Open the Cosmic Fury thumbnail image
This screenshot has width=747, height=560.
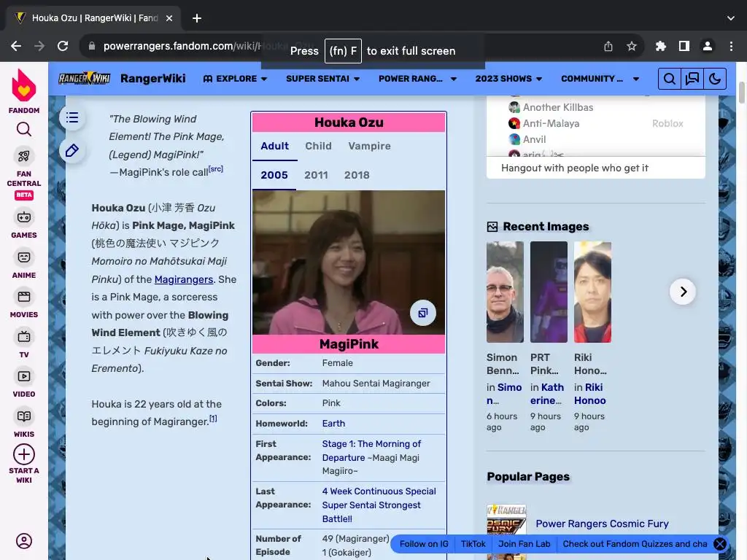(506, 519)
